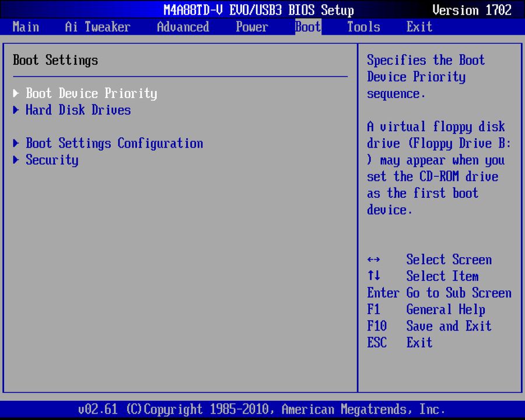Open the Tools tab
Image resolution: width=525 pixels, height=420 pixels.
click(x=363, y=27)
